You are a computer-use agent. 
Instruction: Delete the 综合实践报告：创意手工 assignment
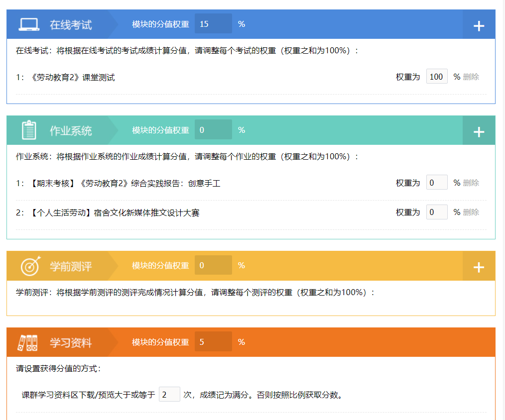pos(471,183)
